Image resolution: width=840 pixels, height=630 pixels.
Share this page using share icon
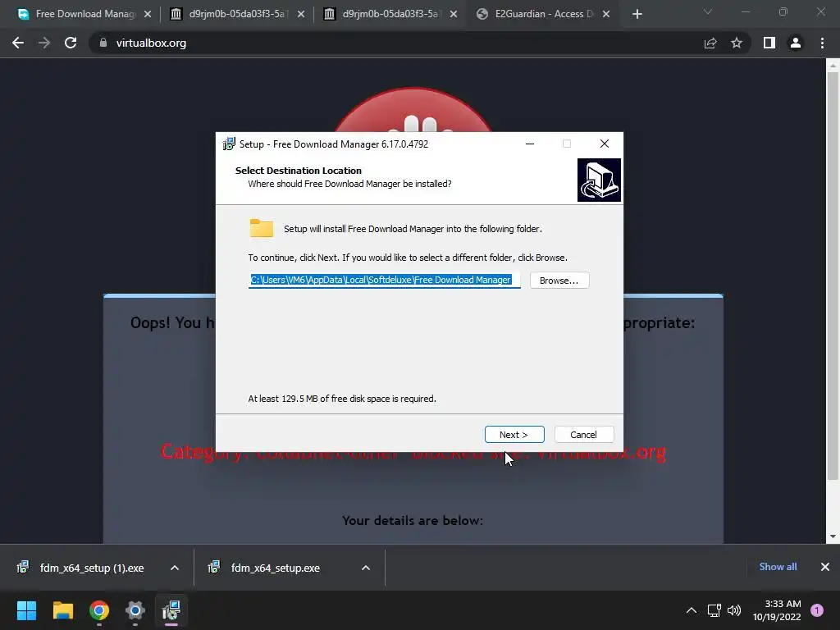tap(710, 43)
